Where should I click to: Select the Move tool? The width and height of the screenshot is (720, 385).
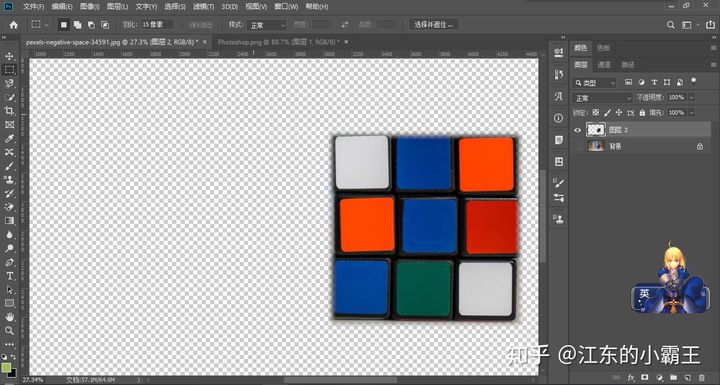(x=9, y=56)
